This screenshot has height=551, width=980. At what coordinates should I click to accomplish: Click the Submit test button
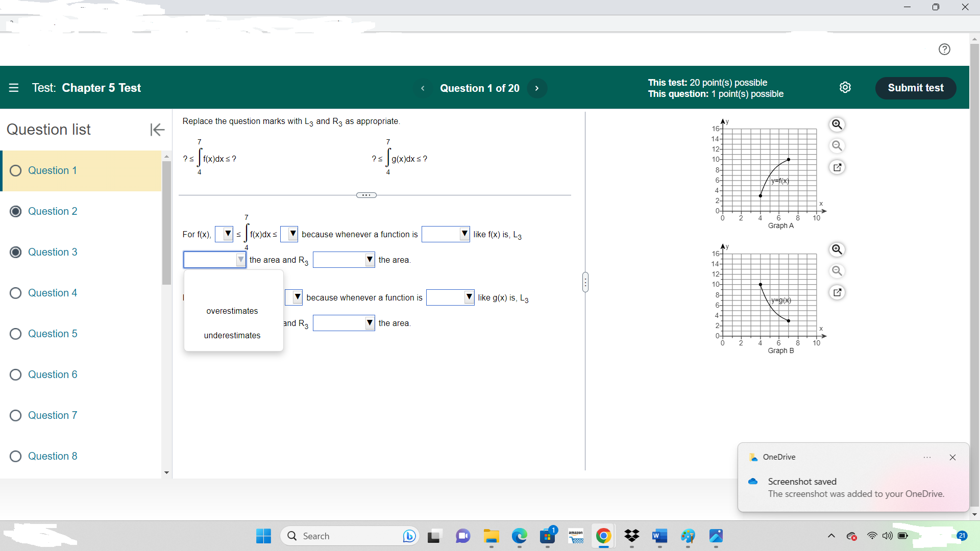click(915, 88)
